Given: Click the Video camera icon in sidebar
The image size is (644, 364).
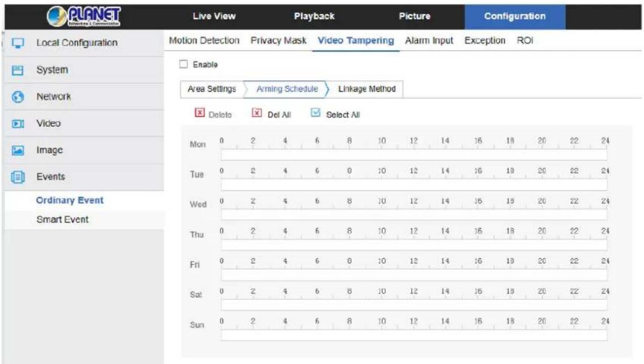Looking at the screenshot, I should 18,123.
